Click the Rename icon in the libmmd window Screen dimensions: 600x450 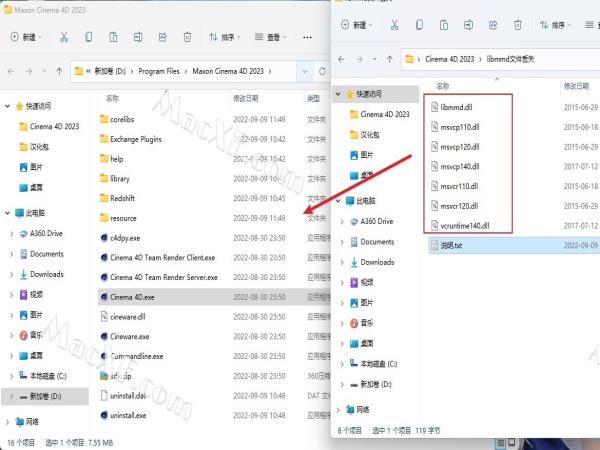pyautogui.click(x=468, y=25)
